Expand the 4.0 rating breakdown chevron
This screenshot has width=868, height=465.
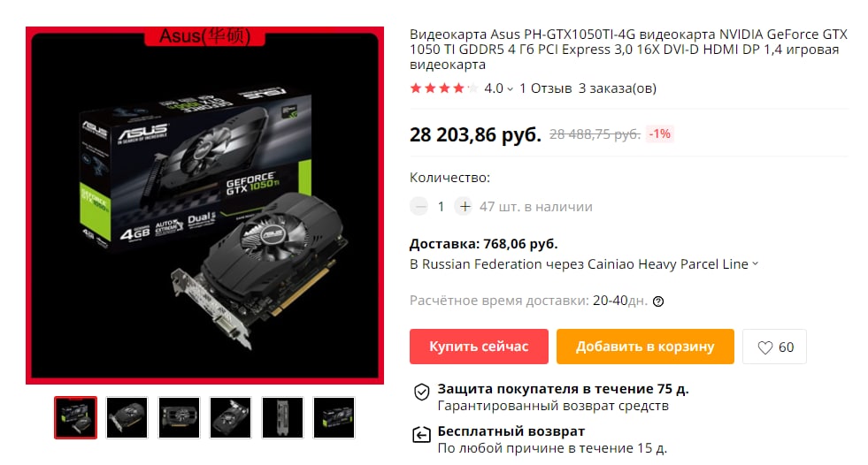[x=510, y=89]
